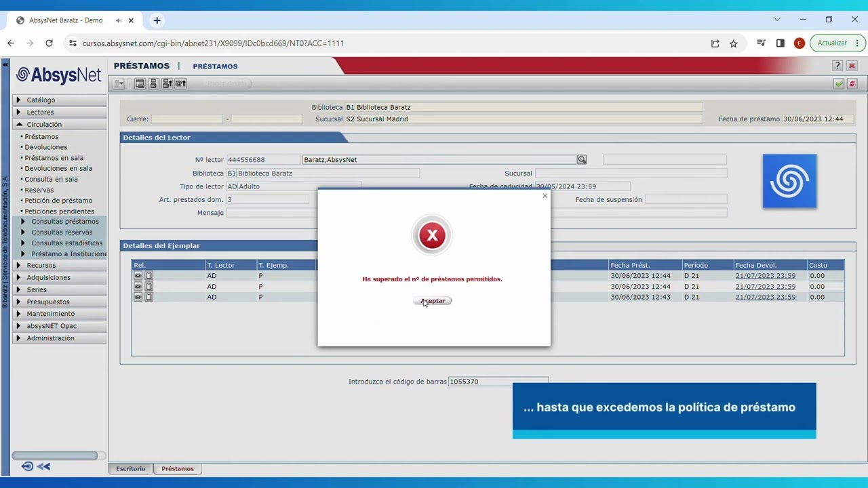Open the help question mark icon
This screenshot has height=488, width=868.
[838, 66]
